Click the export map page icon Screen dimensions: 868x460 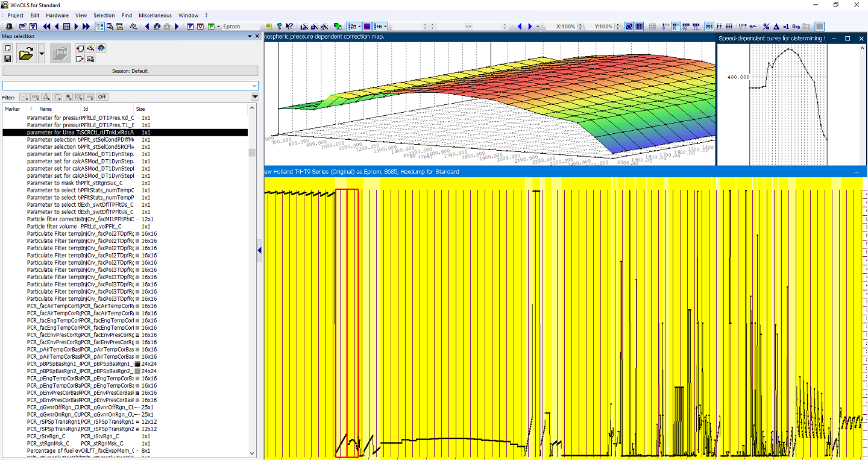click(x=80, y=58)
